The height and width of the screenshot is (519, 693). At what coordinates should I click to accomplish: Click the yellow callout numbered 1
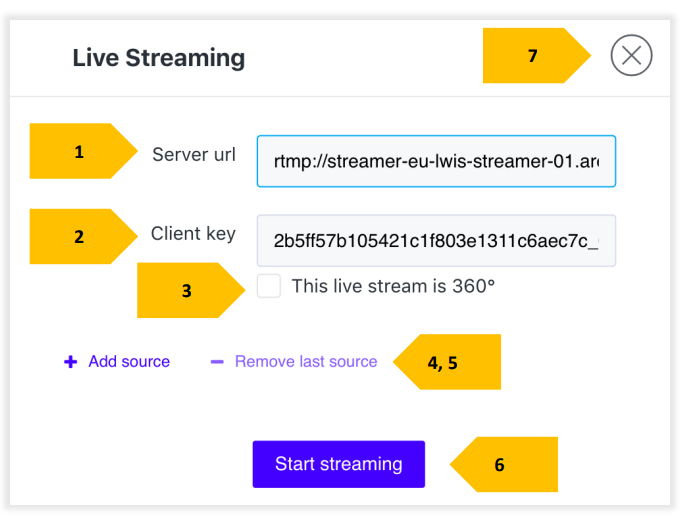tap(80, 152)
